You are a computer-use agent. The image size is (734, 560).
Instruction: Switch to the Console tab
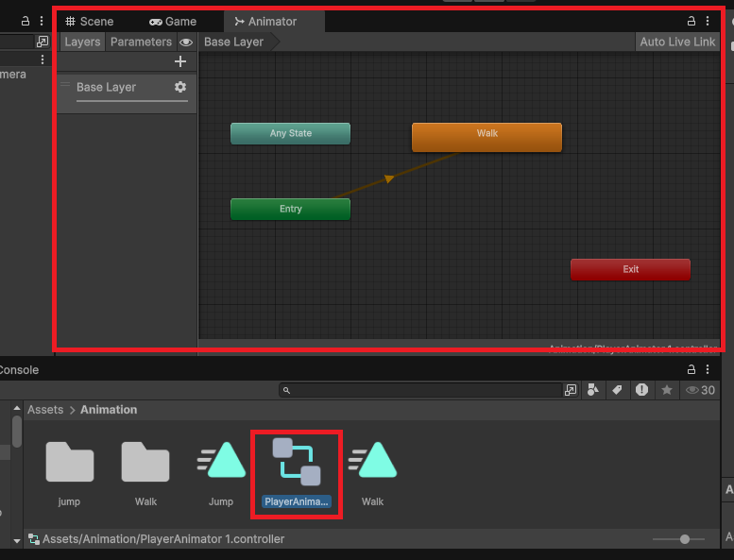[x=19, y=369]
